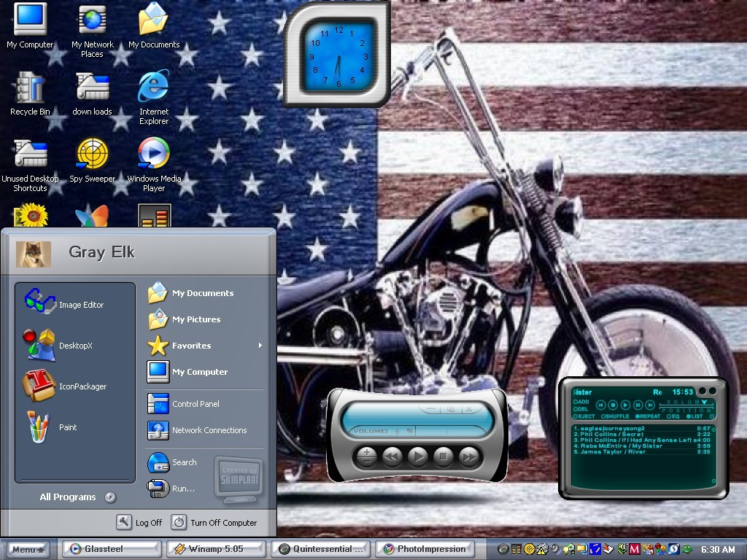Select Reba McEntire / My Sister in the playlist
The image size is (747, 560).
pos(642,446)
